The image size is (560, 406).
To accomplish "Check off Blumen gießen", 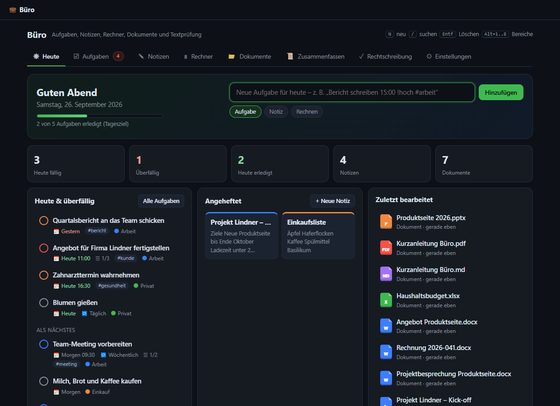I will pyautogui.click(x=44, y=303).
